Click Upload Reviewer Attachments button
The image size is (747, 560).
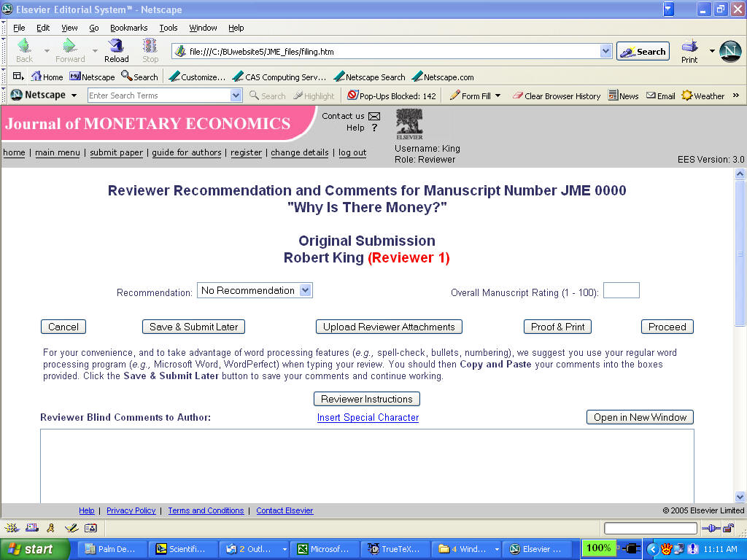coord(389,327)
